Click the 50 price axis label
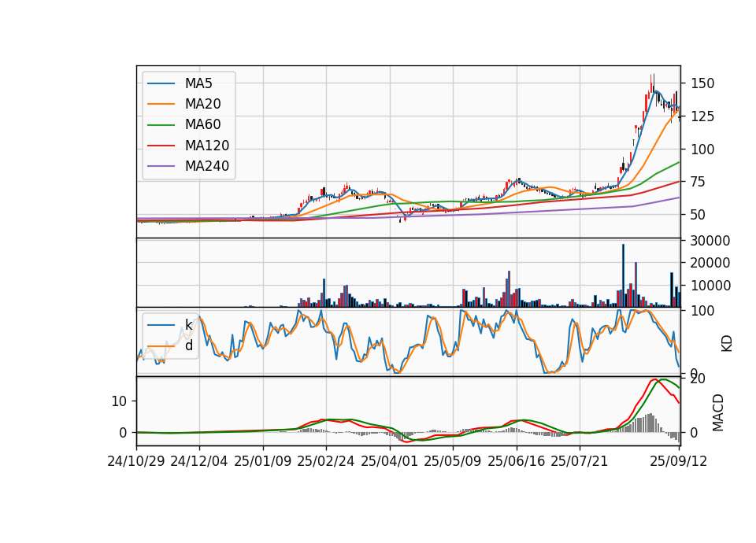The image size is (756, 543). pyautogui.click(x=699, y=215)
